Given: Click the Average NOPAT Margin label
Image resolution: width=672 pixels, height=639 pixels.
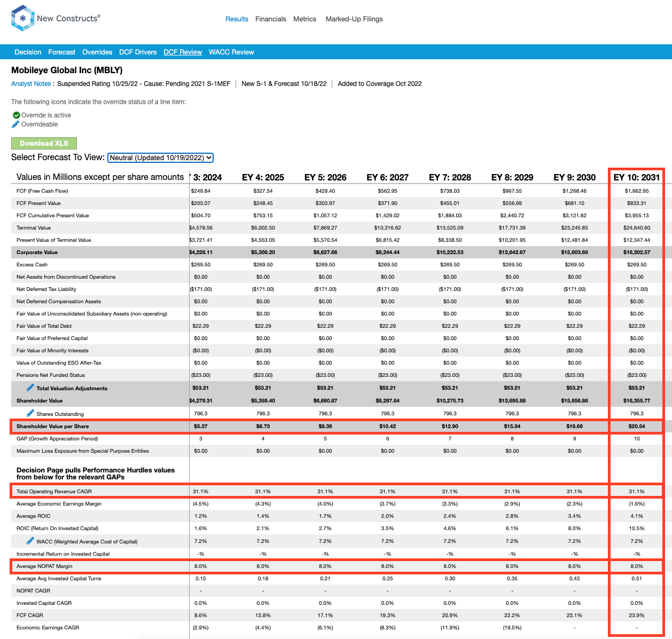Looking at the screenshot, I should [x=44, y=566].
